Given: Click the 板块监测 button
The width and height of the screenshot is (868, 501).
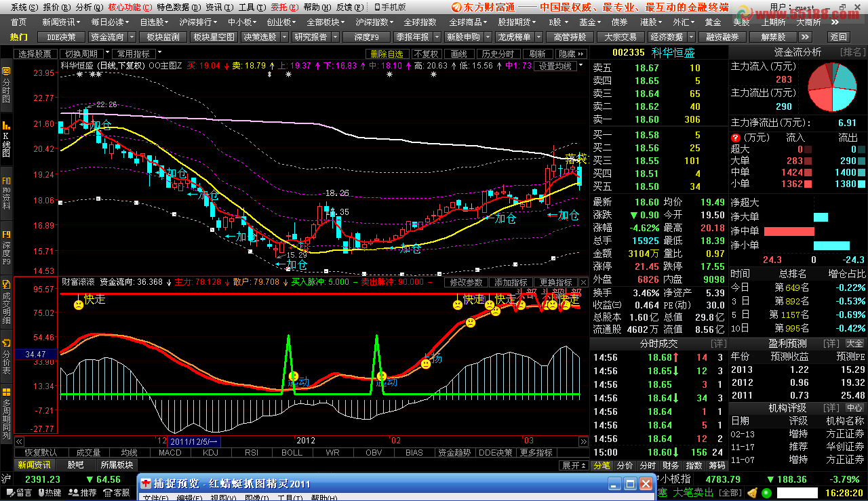Looking at the screenshot, I should [163, 37].
